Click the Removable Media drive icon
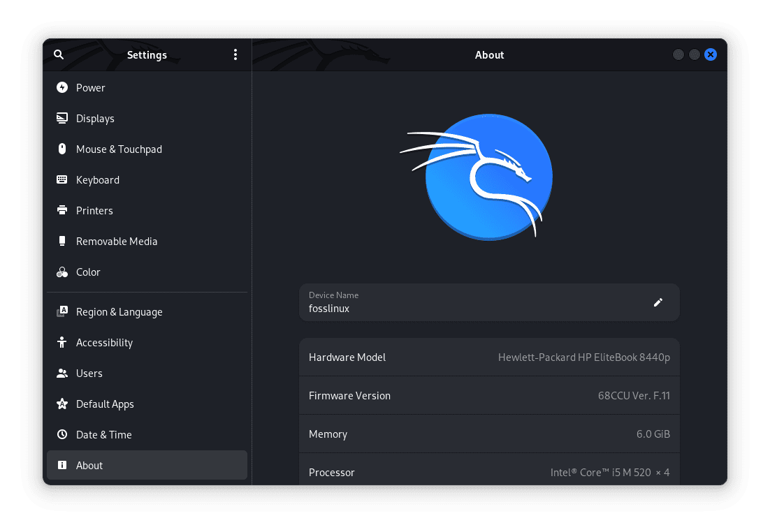770x532 pixels. tap(62, 241)
